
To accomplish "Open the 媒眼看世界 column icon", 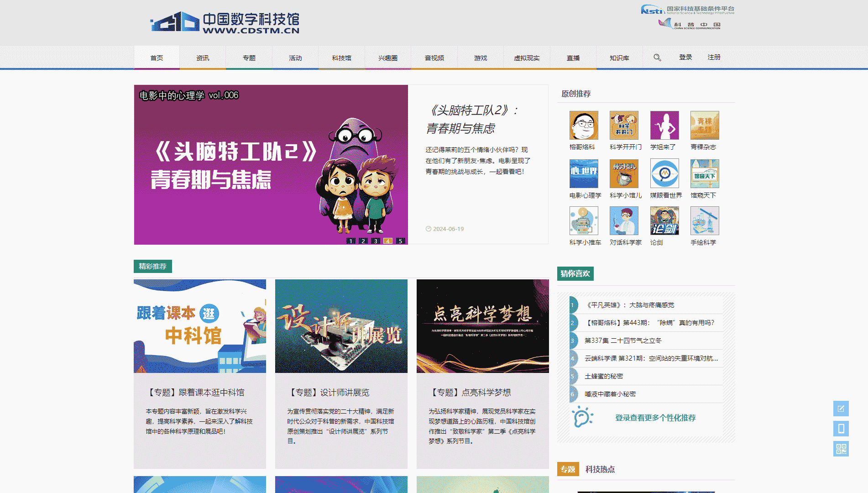I will [x=664, y=173].
